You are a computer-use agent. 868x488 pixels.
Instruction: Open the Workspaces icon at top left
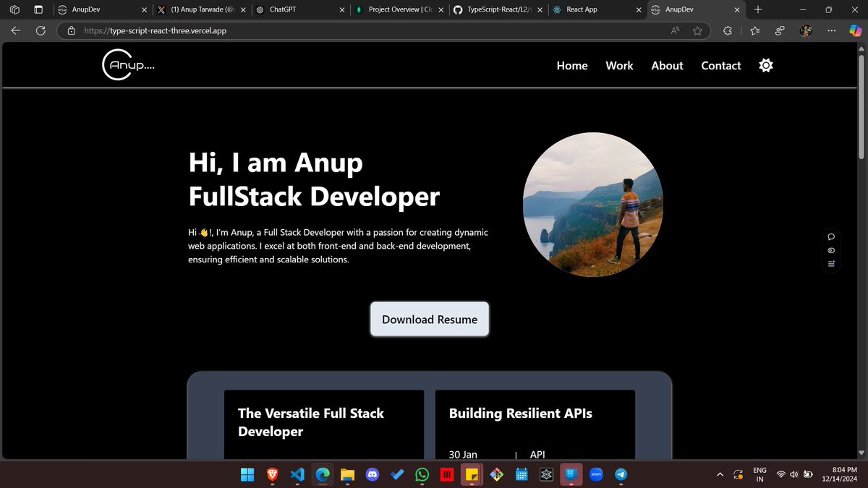tap(14, 10)
